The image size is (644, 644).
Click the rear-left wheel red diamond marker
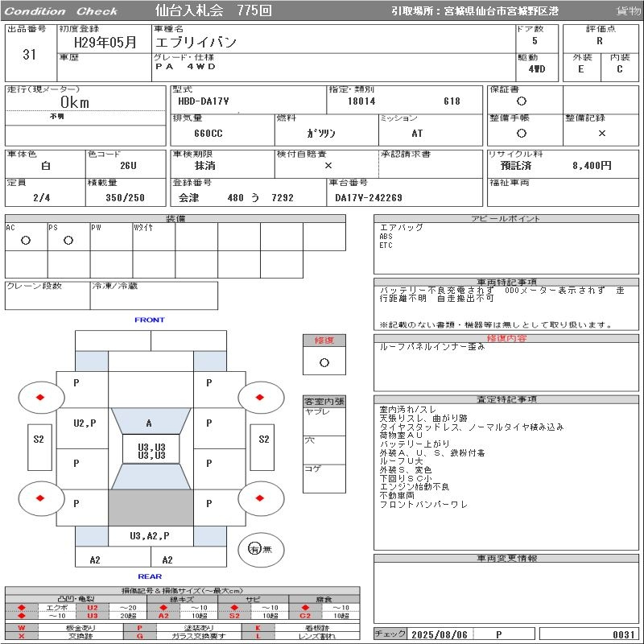(39, 497)
